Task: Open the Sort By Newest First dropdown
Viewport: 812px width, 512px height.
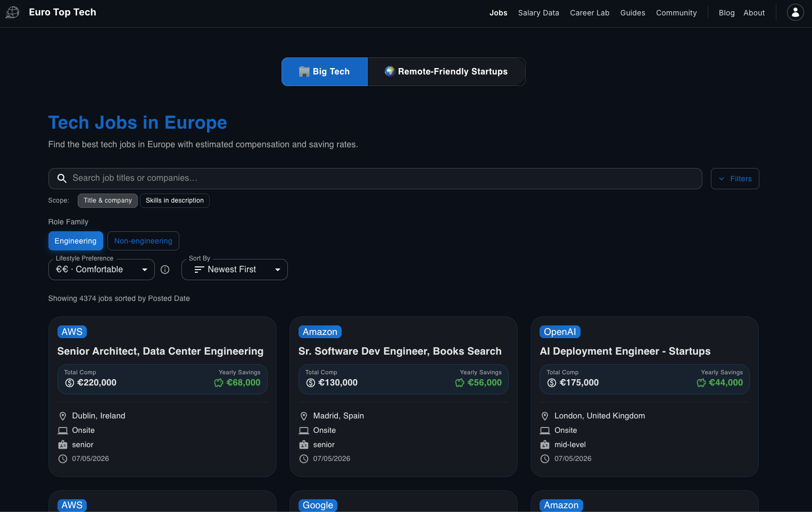Action: [x=235, y=270]
